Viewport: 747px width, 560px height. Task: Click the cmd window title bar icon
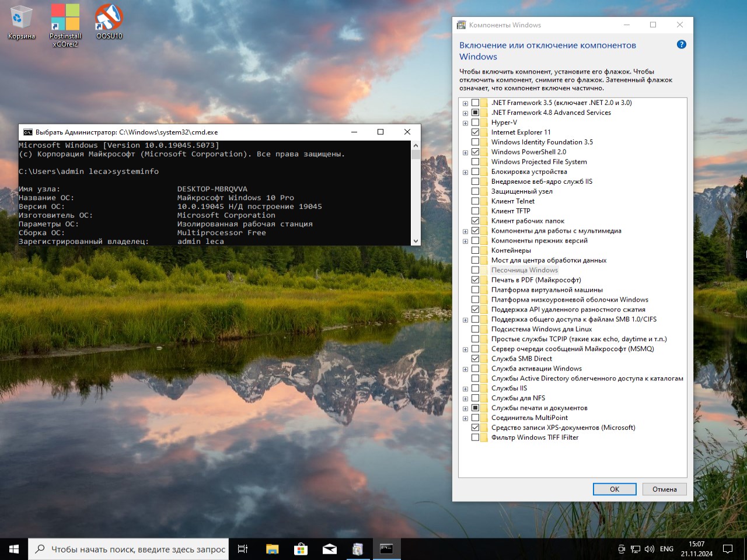coord(27,132)
